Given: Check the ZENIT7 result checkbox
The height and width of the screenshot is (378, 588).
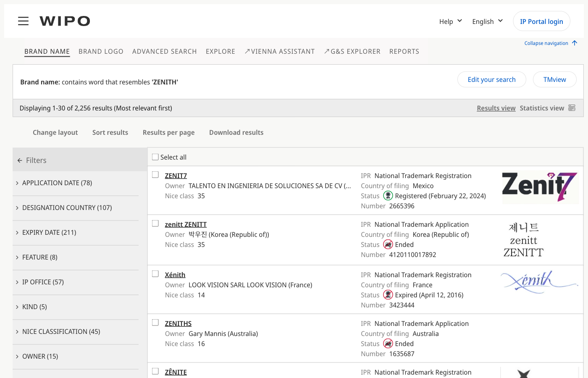Looking at the screenshot, I should (155, 175).
